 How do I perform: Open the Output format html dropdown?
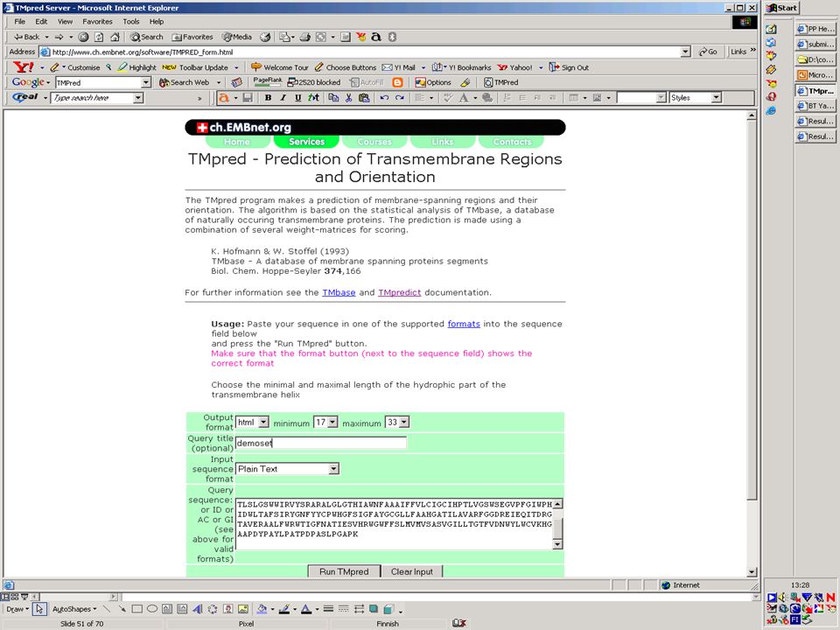pyautogui.click(x=263, y=422)
